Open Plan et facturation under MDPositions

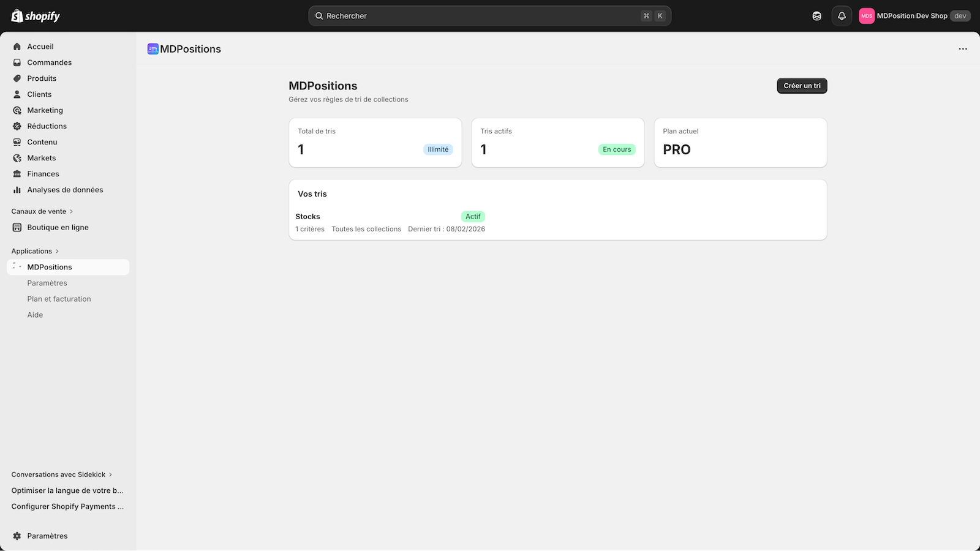pyautogui.click(x=59, y=299)
